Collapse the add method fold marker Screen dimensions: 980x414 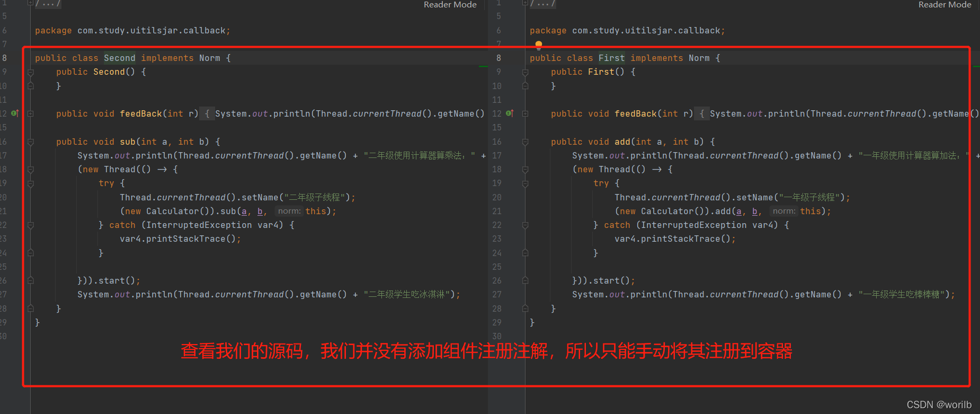click(525, 142)
